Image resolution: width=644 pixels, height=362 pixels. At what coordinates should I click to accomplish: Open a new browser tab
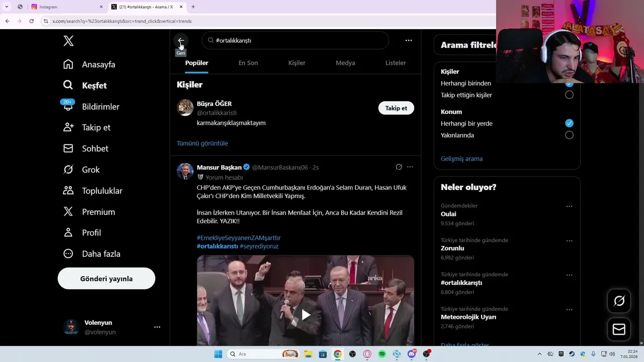point(193,7)
